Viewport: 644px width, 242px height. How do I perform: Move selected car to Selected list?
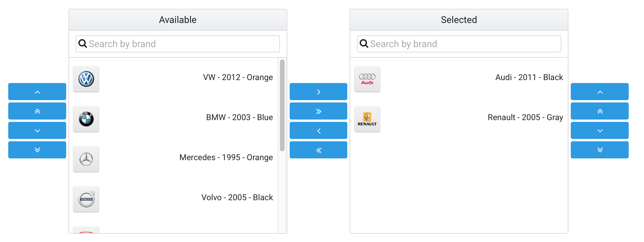pyautogui.click(x=318, y=92)
